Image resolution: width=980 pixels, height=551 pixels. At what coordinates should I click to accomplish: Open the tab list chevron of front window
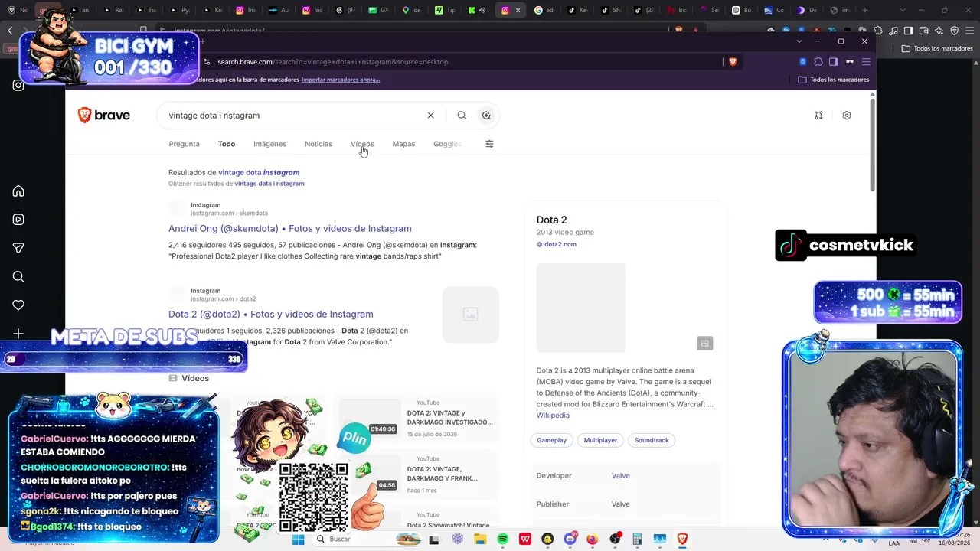(x=799, y=41)
